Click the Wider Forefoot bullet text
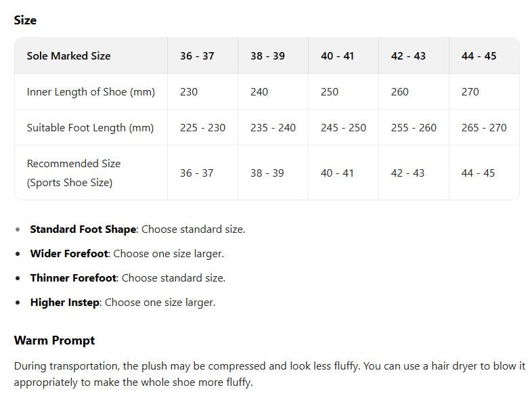Viewport: 532px width, 398px height. point(127,253)
